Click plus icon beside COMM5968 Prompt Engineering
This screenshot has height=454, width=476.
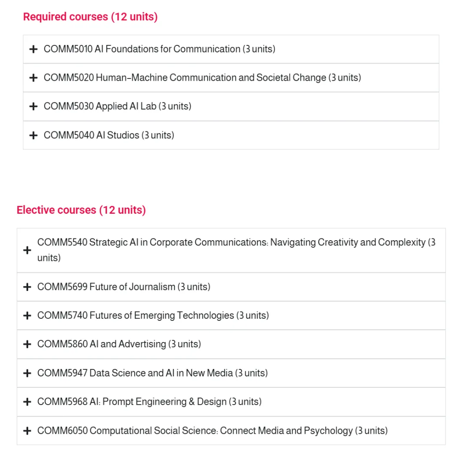coord(27,402)
